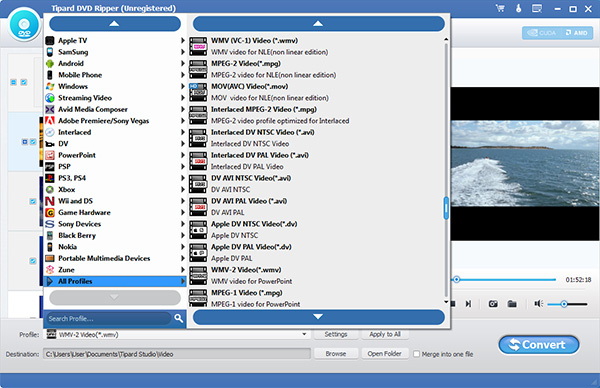Open the Portable Multimedia Devices category
600x388 pixels.
pos(115,258)
